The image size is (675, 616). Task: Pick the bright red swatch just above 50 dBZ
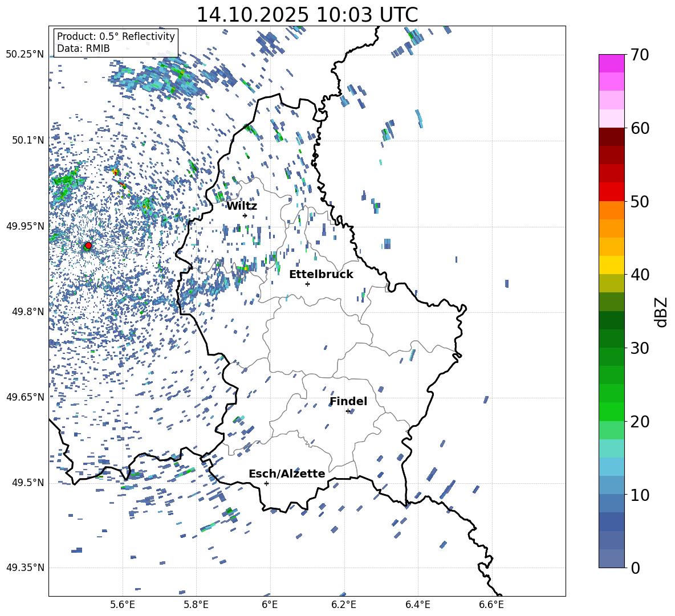611,192
